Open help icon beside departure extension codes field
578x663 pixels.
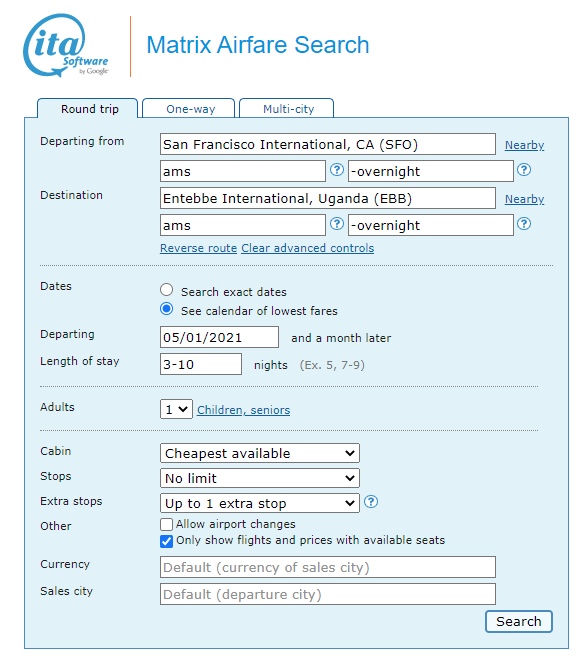[524, 170]
